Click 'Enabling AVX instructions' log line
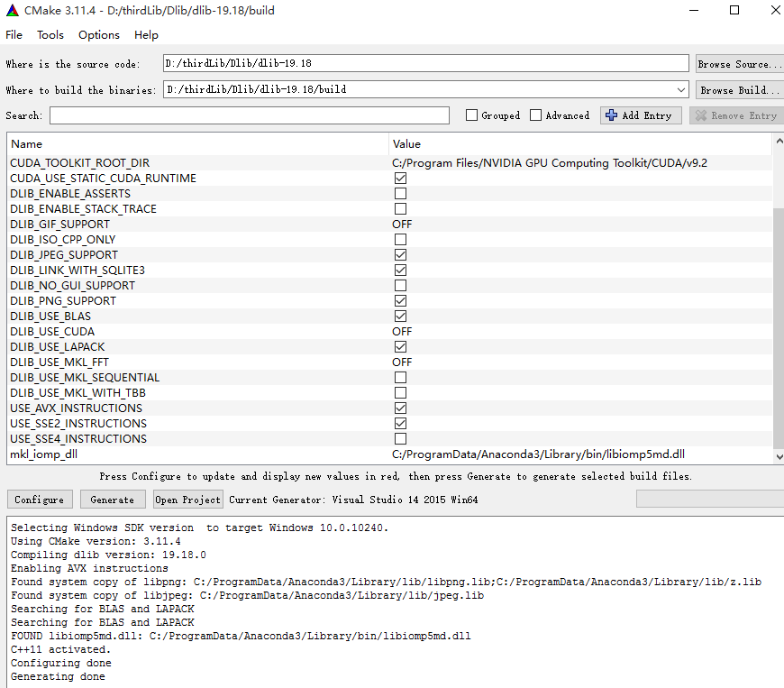This screenshot has height=688, width=784. point(89,568)
